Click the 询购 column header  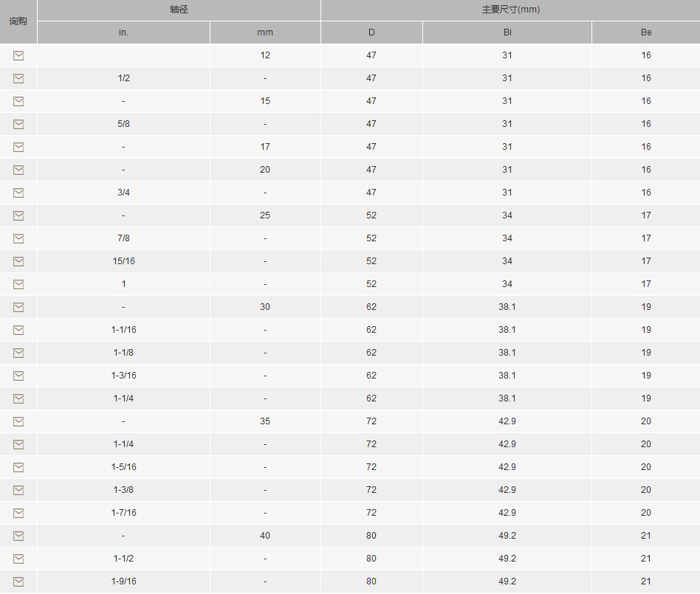pos(18,21)
